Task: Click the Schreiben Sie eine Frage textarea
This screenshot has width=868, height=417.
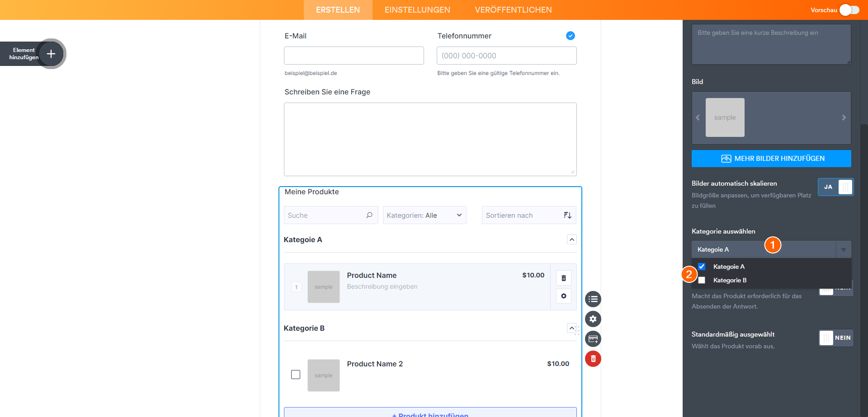Action: tap(430, 139)
